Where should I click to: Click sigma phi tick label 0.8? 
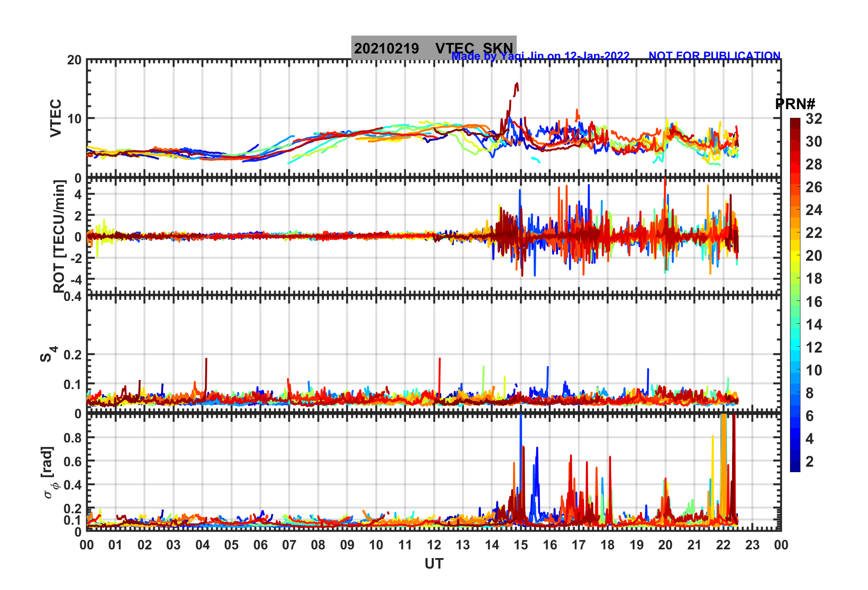[73, 437]
